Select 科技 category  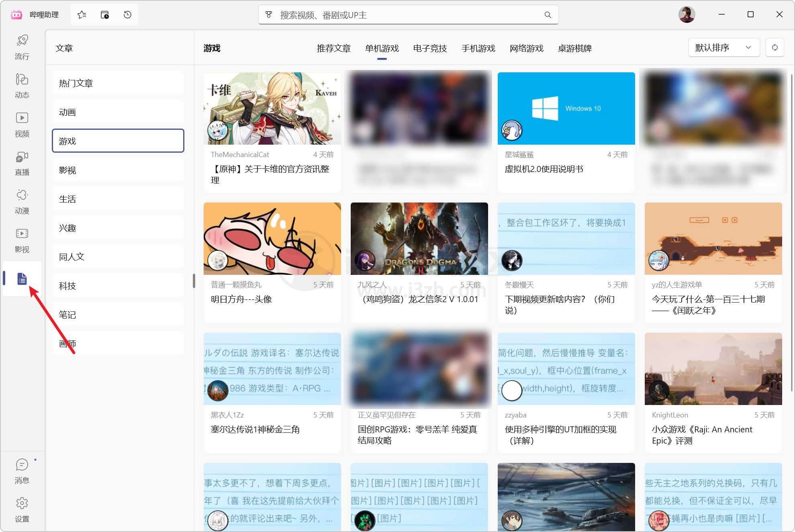click(x=118, y=286)
